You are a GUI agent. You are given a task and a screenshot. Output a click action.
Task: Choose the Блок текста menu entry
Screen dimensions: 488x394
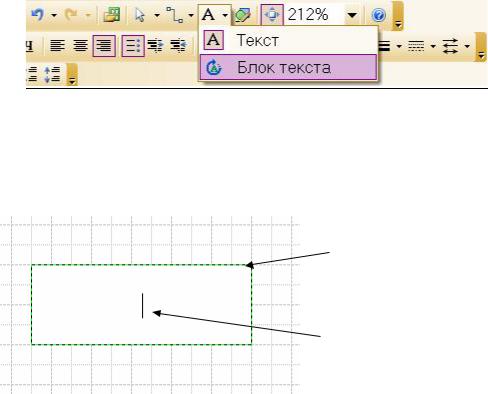click(x=289, y=68)
